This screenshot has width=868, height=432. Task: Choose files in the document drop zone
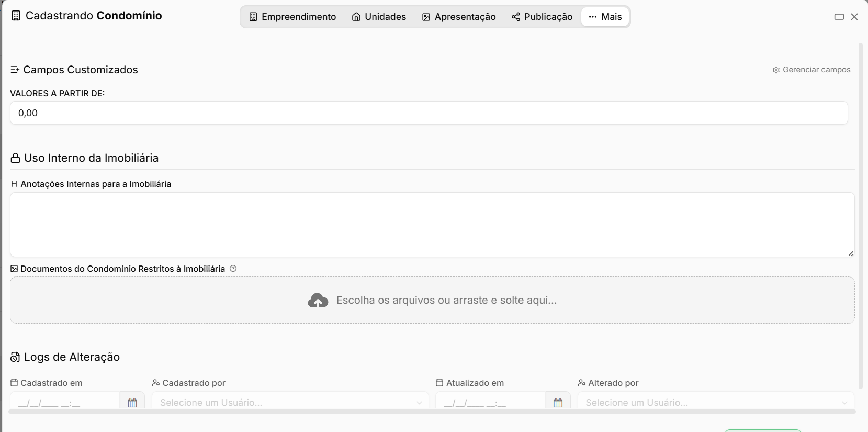coord(432,300)
